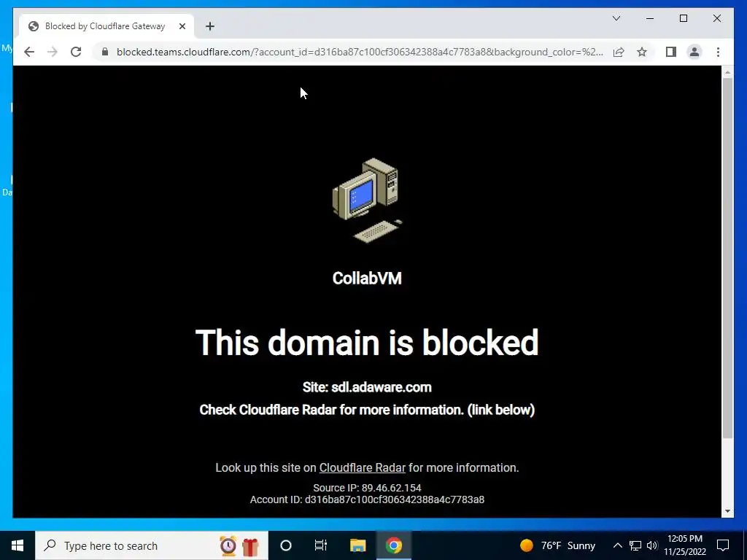
Task: Open Chrome side panel
Action: point(671,52)
